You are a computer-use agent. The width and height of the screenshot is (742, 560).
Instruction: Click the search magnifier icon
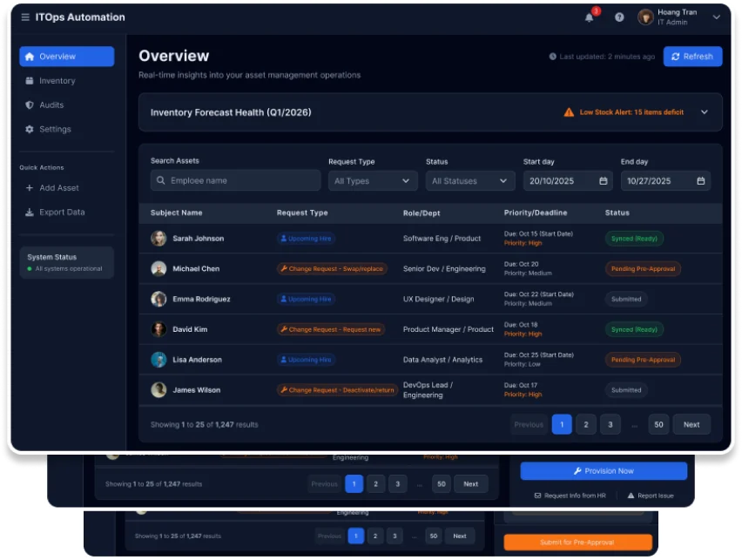[x=160, y=180]
